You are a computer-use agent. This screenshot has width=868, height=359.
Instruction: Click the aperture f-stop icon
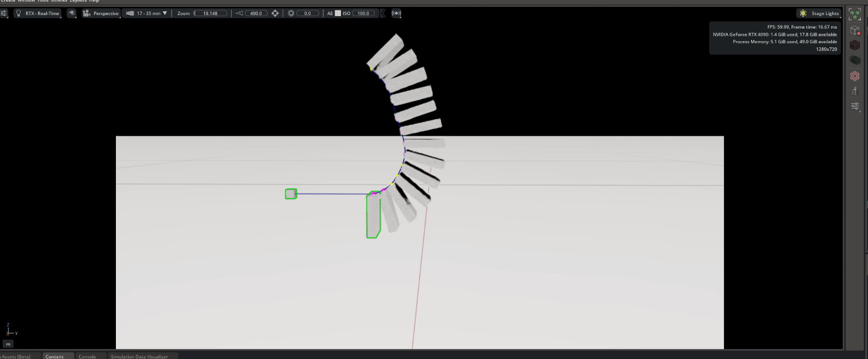[x=291, y=13]
